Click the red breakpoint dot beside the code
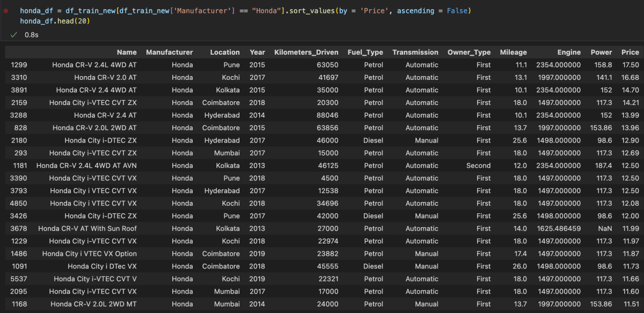The height and width of the screenshot is (313, 644). (6, 11)
